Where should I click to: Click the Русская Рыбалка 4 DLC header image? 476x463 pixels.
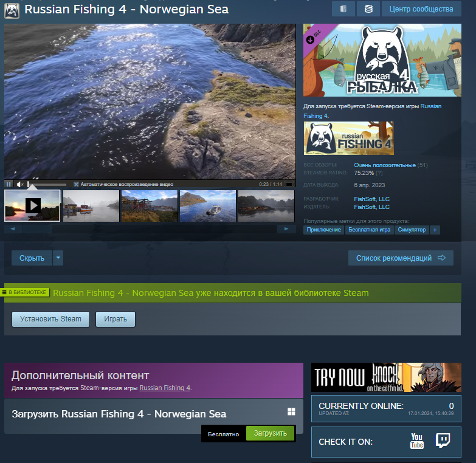click(x=382, y=60)
